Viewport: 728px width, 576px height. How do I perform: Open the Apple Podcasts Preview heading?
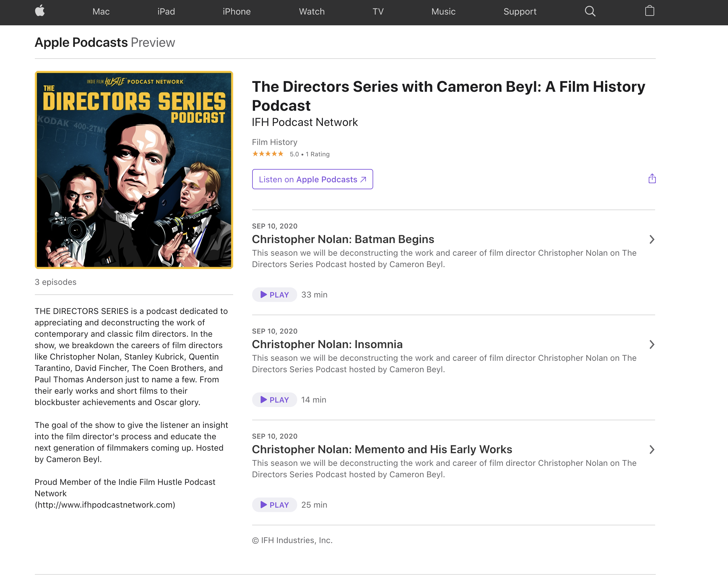[x=105, y=42]
